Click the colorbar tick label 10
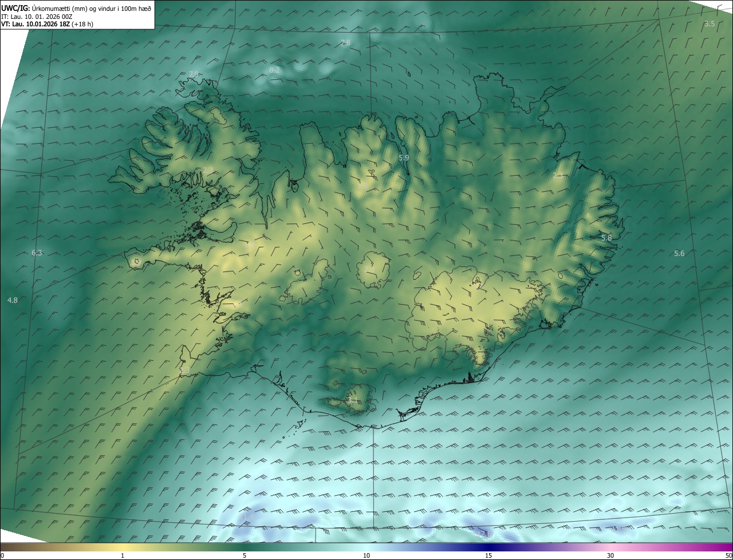733x560 pixels. [366, 555]
